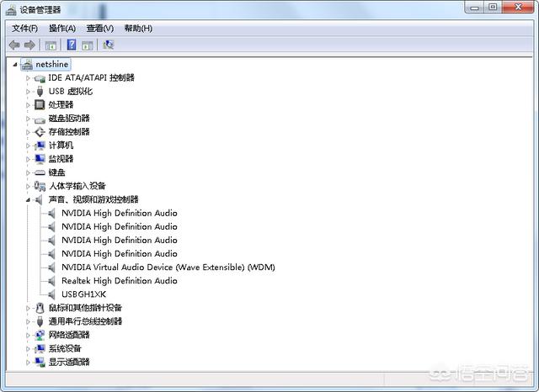This screenshot has height=392, width=539.
Task: Click the 鼠标和其他指针设备 mouse icon
Action: [x=40, y=308]
